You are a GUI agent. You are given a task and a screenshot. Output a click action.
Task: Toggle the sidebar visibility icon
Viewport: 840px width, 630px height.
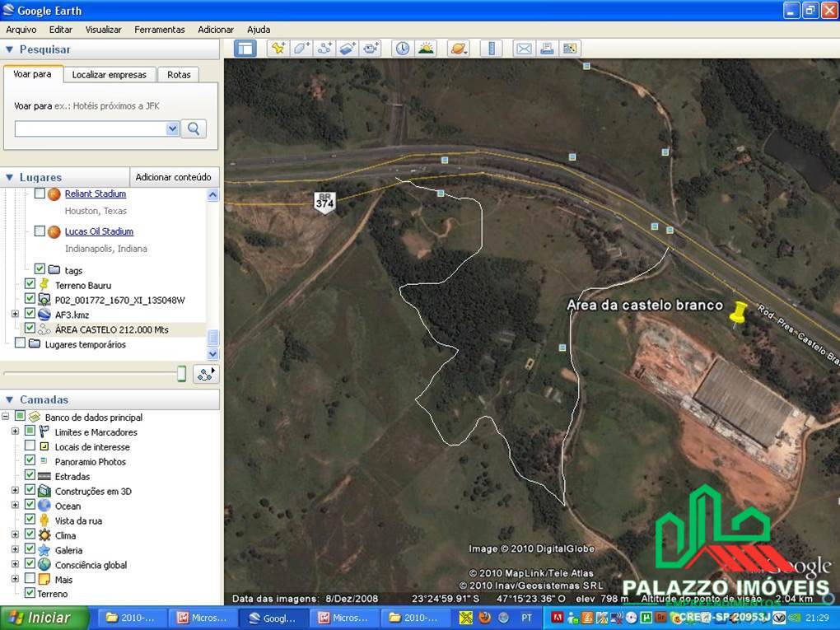point(245,49)
